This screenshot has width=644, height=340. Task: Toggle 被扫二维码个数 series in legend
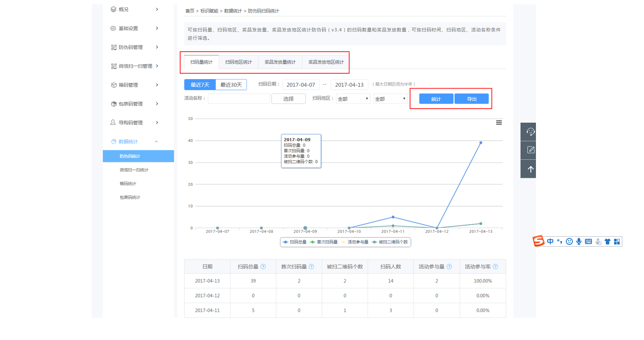(390, 242)
